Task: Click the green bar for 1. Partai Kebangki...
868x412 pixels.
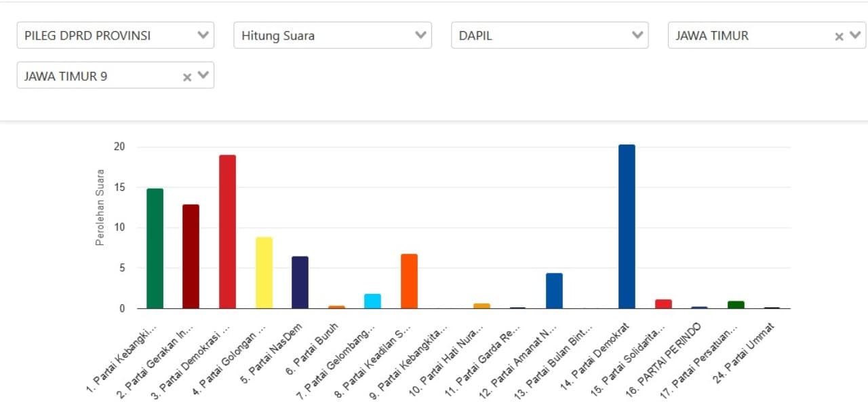Action: click(155, 248)
